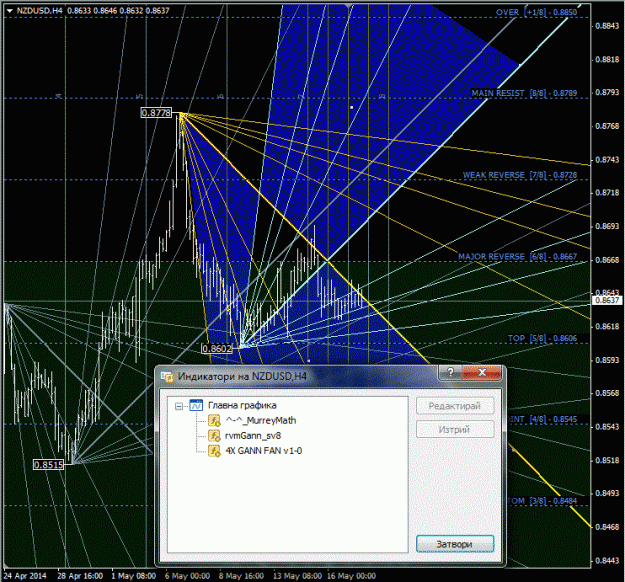Screen dimensions: 625x582
Task: Click the TOP [5/8] - 0.8606 label
Action: (542, 338)
